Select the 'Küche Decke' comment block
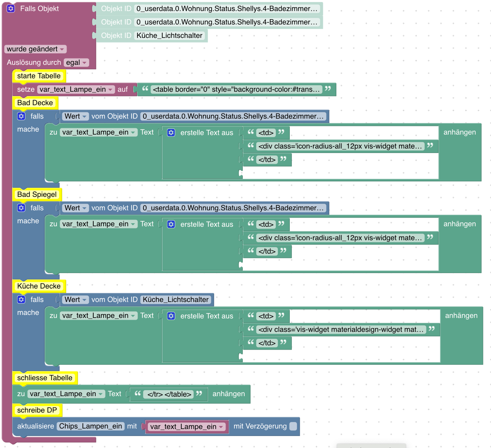491x448 pixels. tap(39, 286)
